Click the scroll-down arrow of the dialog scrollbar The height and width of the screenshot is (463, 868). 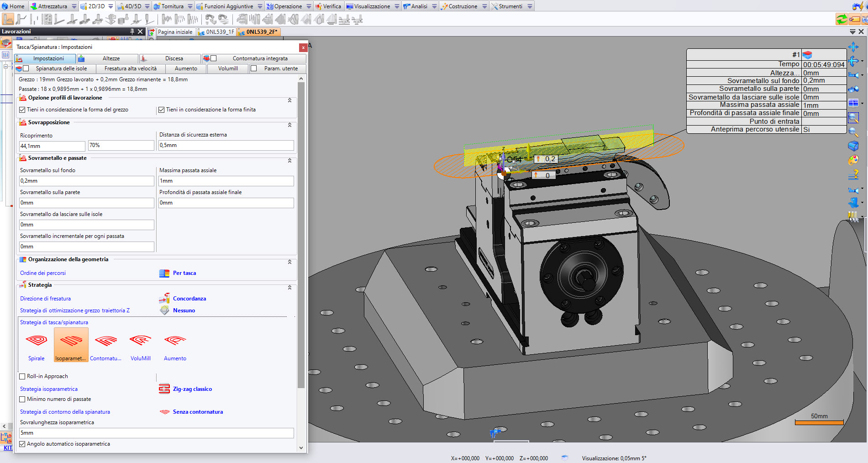click(301, 448)
